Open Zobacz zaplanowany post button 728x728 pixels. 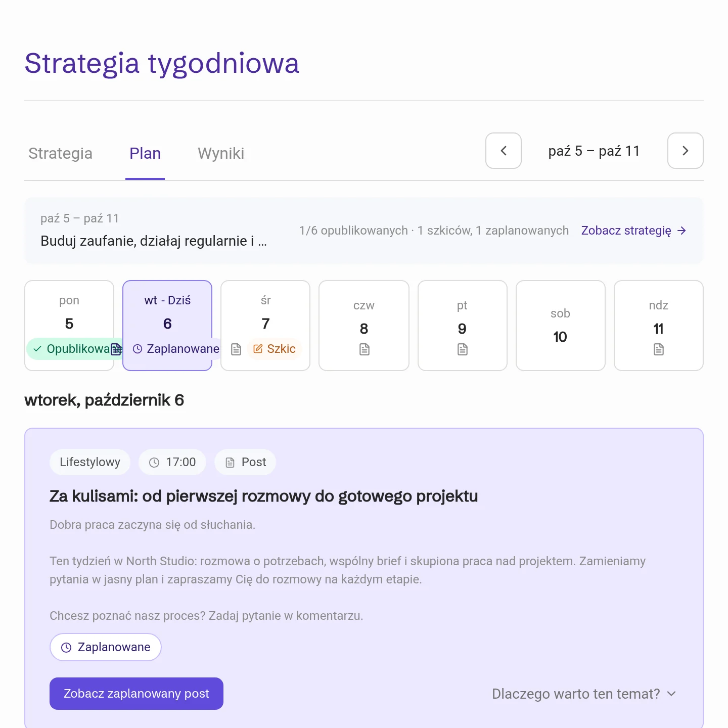click(x=136, y=694)
